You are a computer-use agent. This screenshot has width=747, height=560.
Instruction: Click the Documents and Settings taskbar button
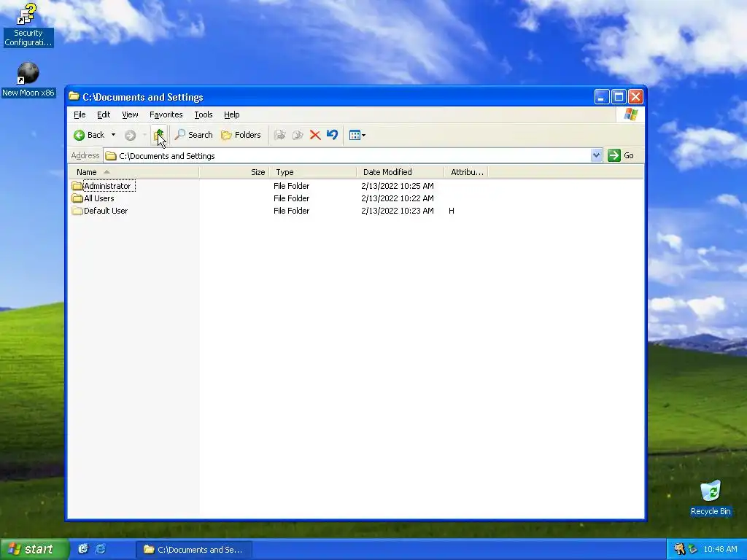click(193, 550)
